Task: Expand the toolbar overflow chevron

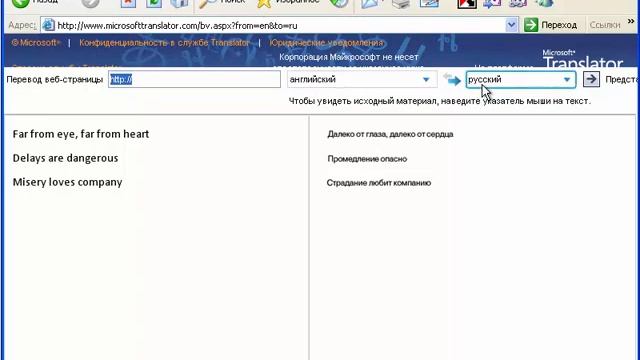Action: pos(631,22)
